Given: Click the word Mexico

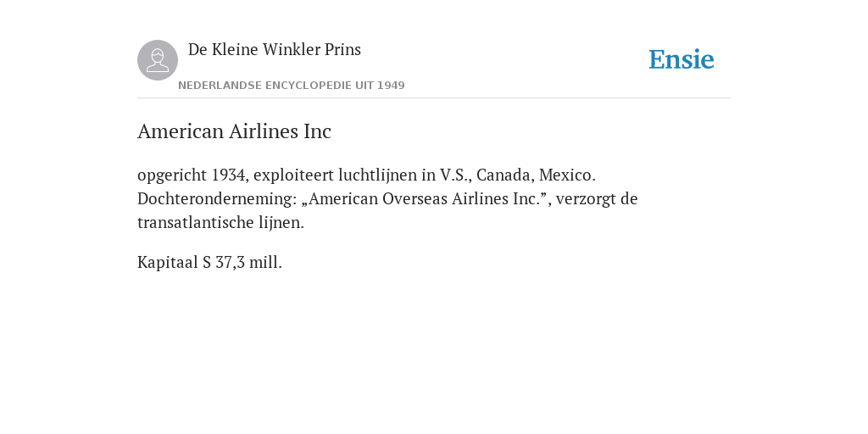Looking at the screenshot, I should tap(567, 175).
